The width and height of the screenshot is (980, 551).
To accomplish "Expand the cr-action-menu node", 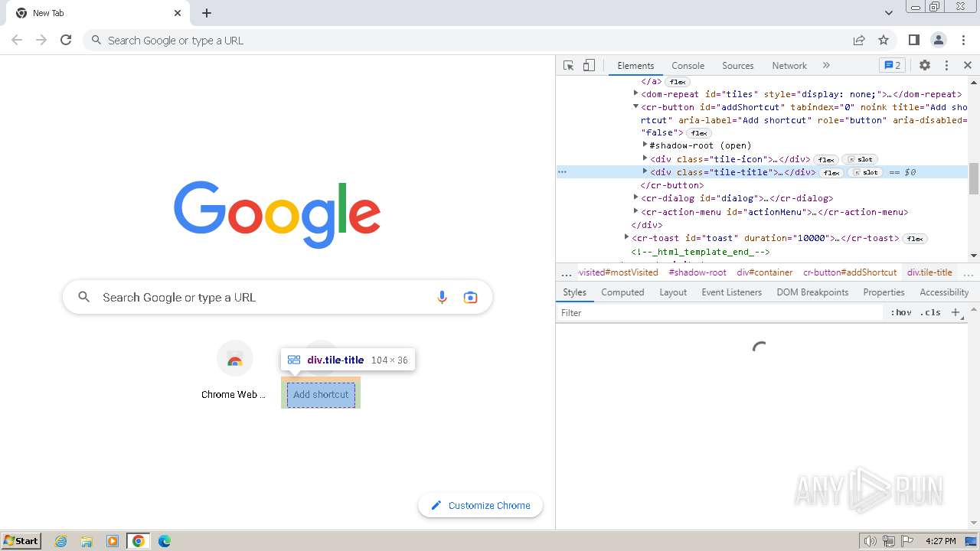I will (x=635, y=211).
